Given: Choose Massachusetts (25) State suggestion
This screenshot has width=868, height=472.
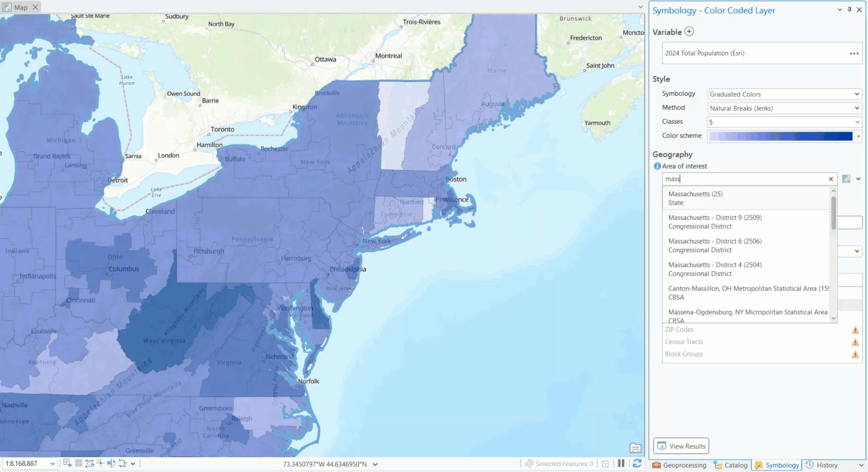Looking at the screenshot, I should [746, 198].
